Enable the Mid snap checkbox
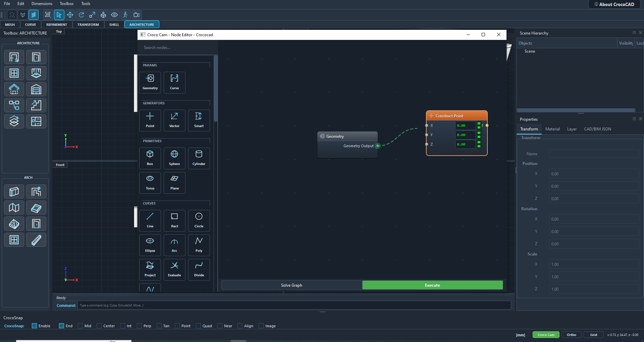Image resolution: width=644 pixels, height=342 pixels. coord(80,326)
